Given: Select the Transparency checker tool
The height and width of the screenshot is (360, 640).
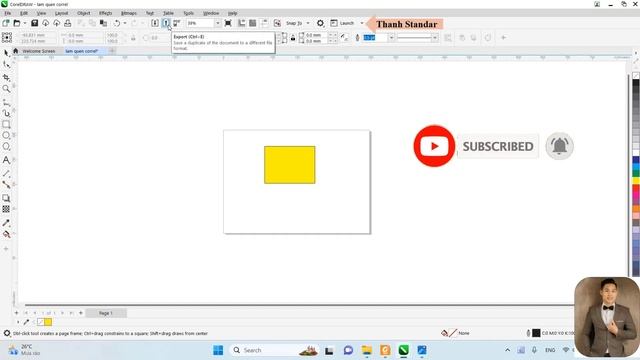Looking at the screenshot, I should pyautogui.click(x=6, y=209).
